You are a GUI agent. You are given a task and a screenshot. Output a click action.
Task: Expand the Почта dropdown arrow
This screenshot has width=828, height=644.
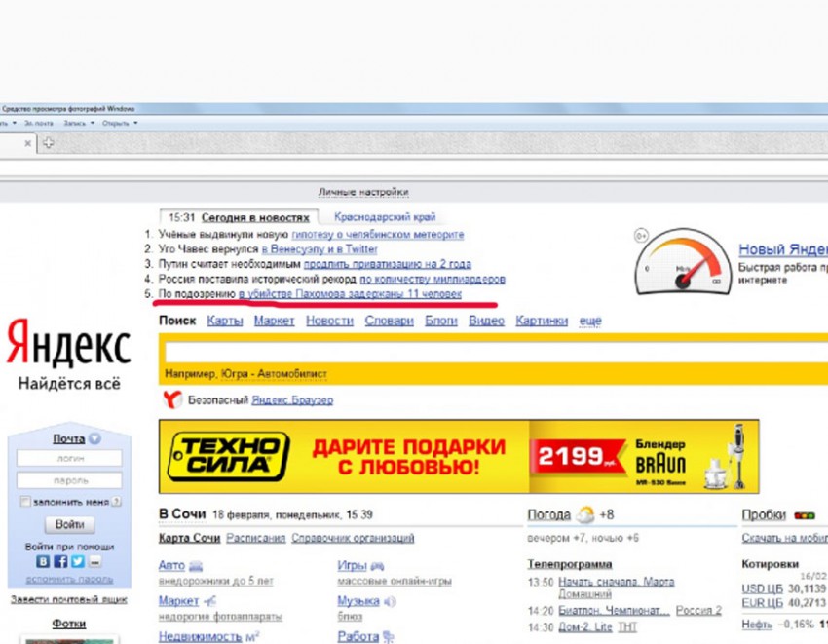pos(94,438)
